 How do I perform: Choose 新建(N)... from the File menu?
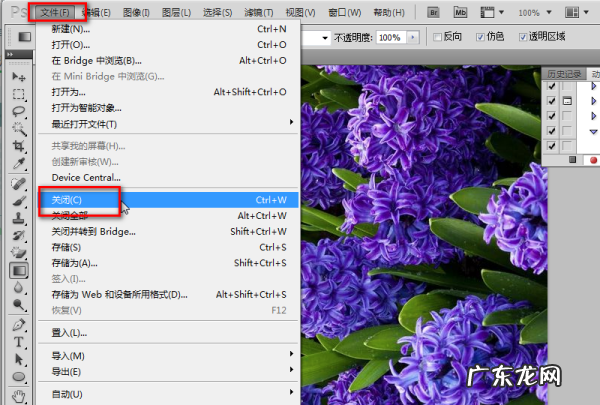point(168,29)
